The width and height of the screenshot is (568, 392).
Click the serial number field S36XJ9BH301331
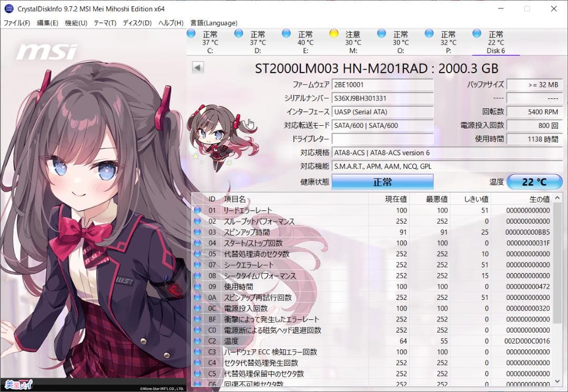382,98
